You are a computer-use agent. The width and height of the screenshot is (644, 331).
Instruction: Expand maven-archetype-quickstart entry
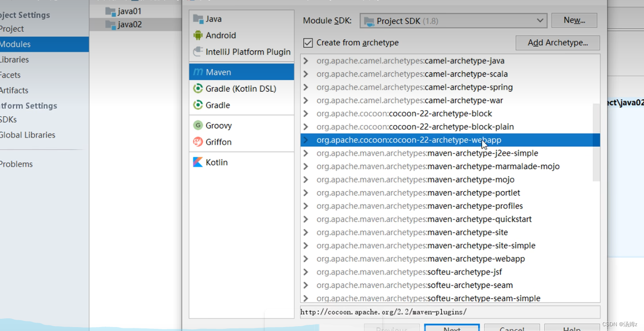(306, 219)
